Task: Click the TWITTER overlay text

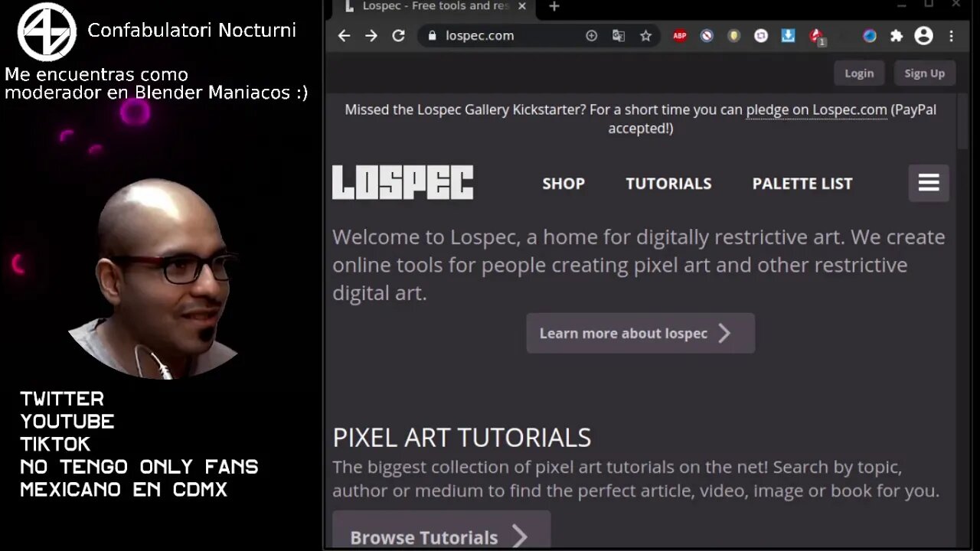Action: (62, 399)
